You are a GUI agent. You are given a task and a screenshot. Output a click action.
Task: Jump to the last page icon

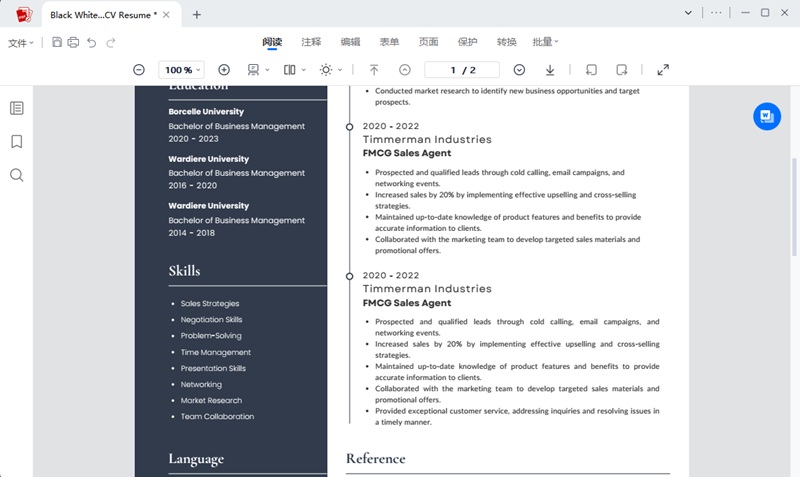(550, 70)
